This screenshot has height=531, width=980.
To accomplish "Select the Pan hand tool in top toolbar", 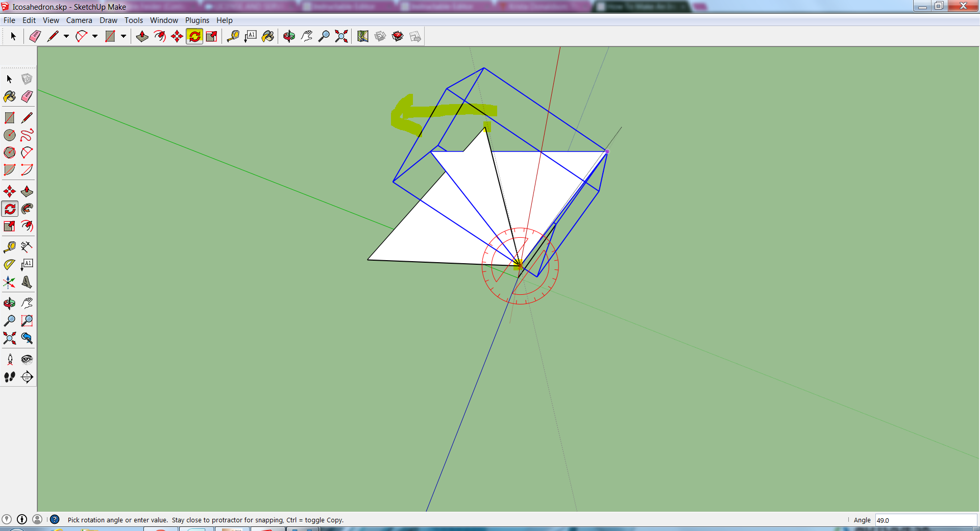I will [306, 36].
